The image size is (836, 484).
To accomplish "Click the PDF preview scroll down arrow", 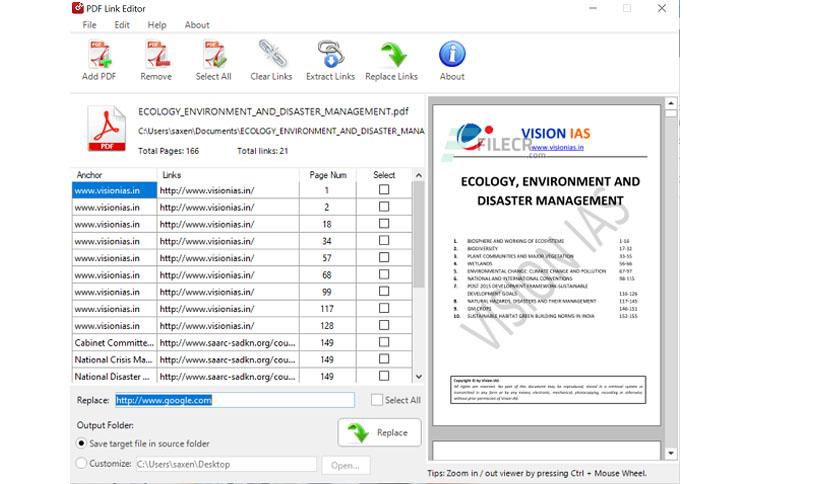I will point(671,454).
